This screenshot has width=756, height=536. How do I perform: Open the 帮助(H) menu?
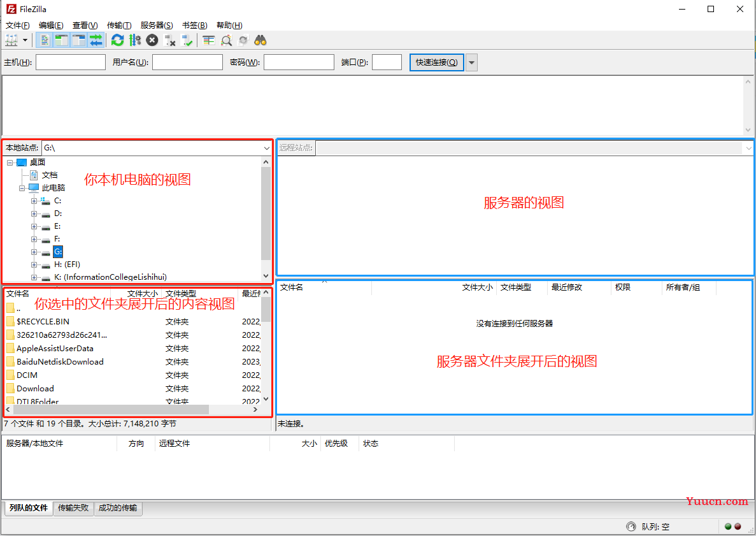[x=229, y=25]
